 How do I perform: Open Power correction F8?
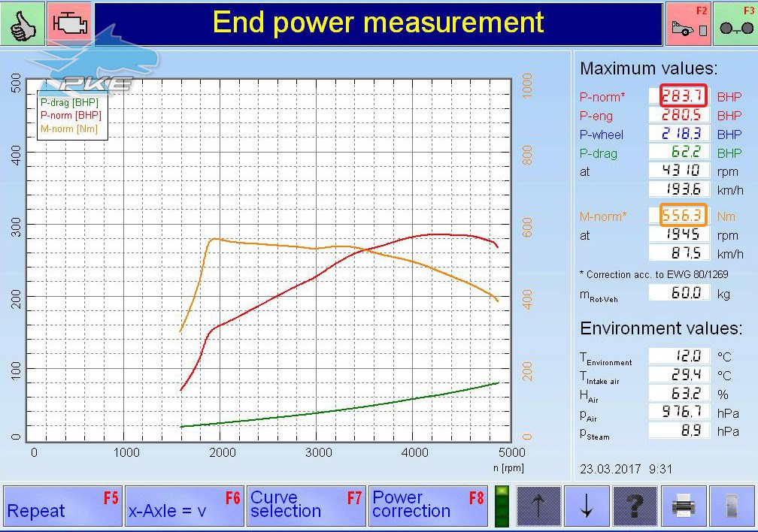click(429, 506)
